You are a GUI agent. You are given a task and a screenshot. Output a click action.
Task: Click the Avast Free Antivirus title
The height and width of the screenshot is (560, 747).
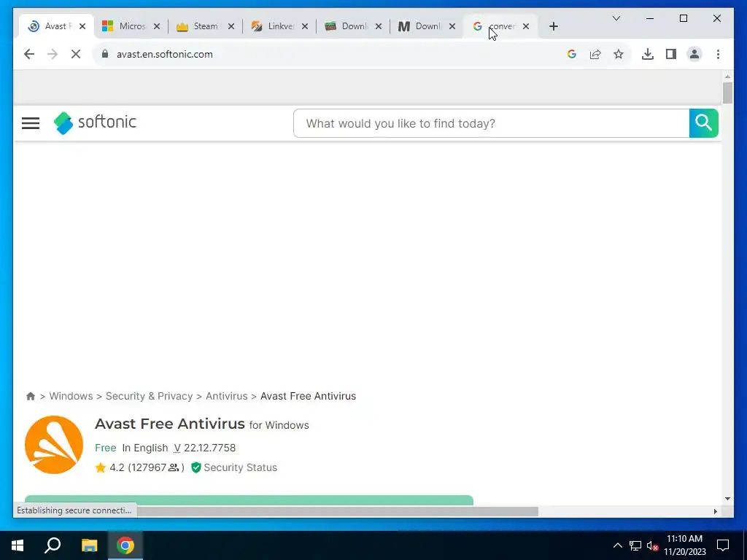click(169, 424)
